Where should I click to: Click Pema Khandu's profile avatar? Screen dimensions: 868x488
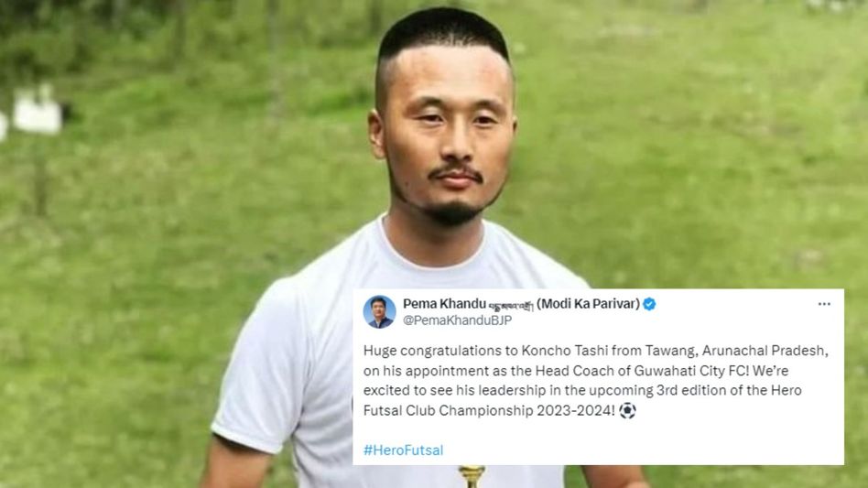[379, 311]
